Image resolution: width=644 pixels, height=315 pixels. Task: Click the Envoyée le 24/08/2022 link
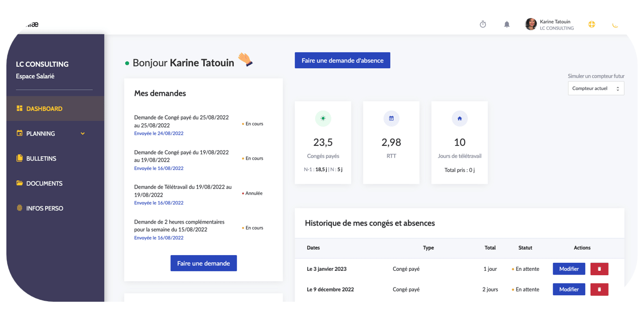click(159, 134)
